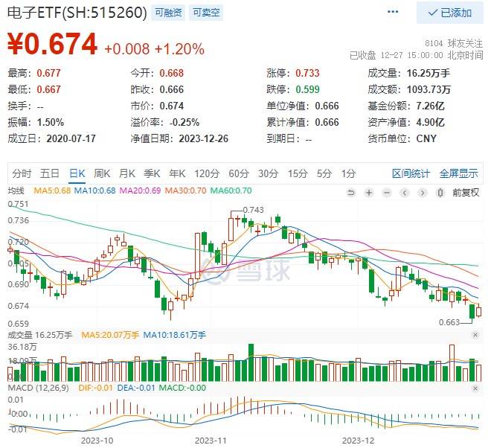
Task: Click the 0.663 low price marker
Action: click(449, 322)
